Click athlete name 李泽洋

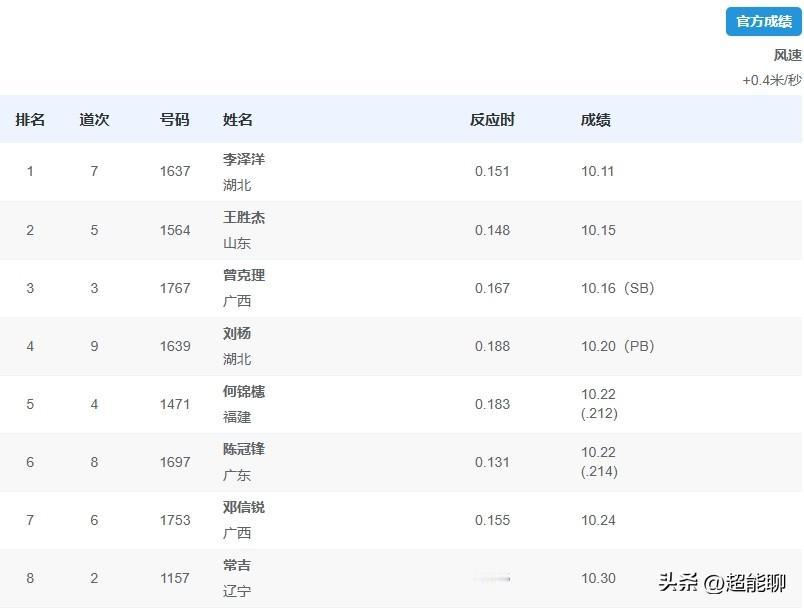tap(244, 159)
